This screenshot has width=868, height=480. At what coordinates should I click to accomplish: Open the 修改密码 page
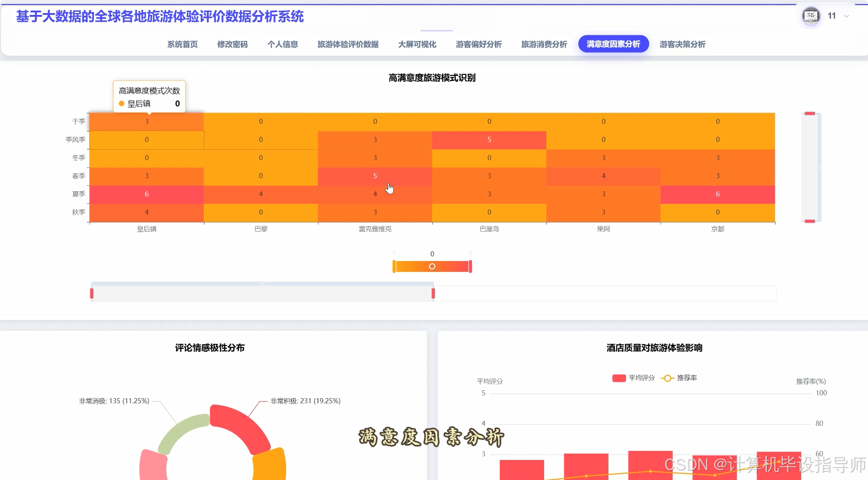point(232,44)
